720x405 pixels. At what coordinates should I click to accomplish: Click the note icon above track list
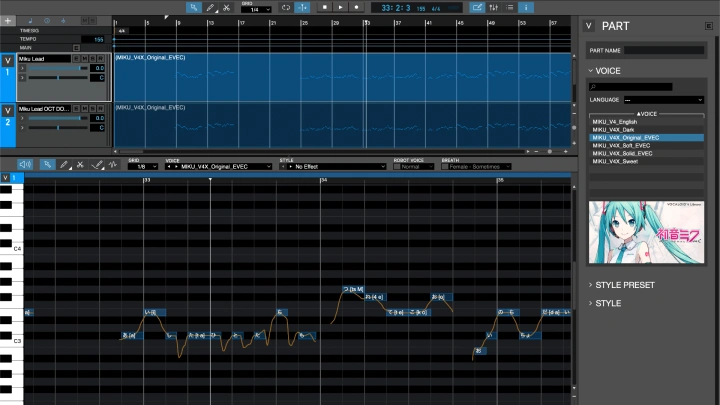[x=30, y=21]
